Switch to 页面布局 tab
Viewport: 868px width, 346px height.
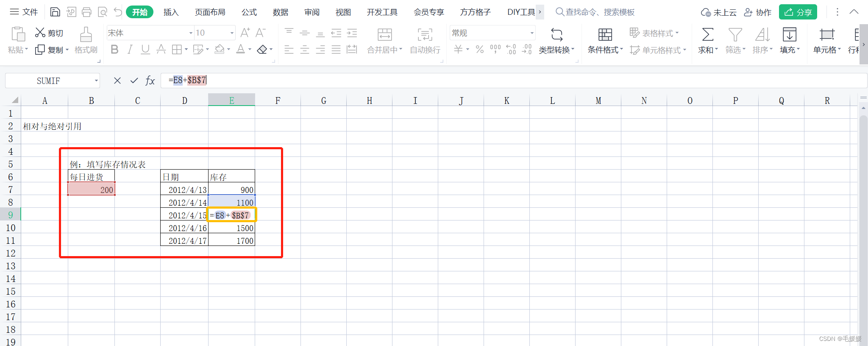point(210,12)
